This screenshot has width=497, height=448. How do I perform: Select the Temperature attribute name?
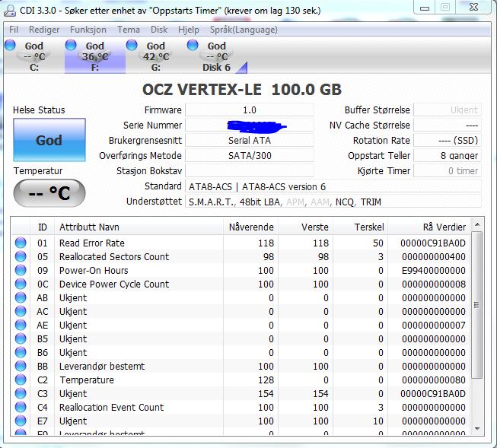pyautogui.click(x=87, y=380)
